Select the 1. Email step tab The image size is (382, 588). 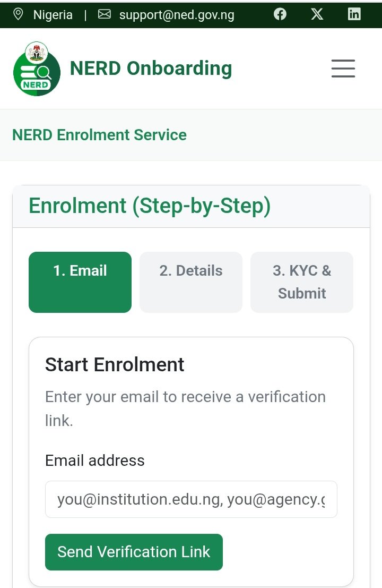pos(80,282)
